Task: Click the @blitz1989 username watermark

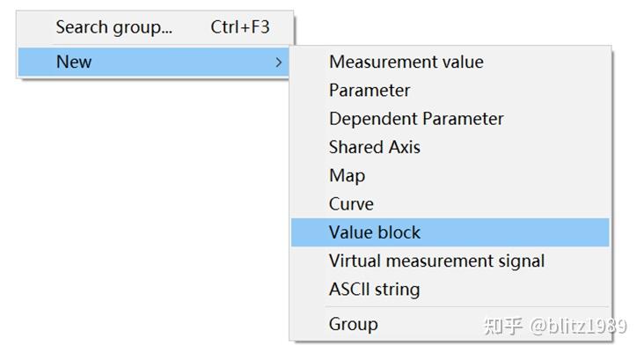Action: coord(578,326)
